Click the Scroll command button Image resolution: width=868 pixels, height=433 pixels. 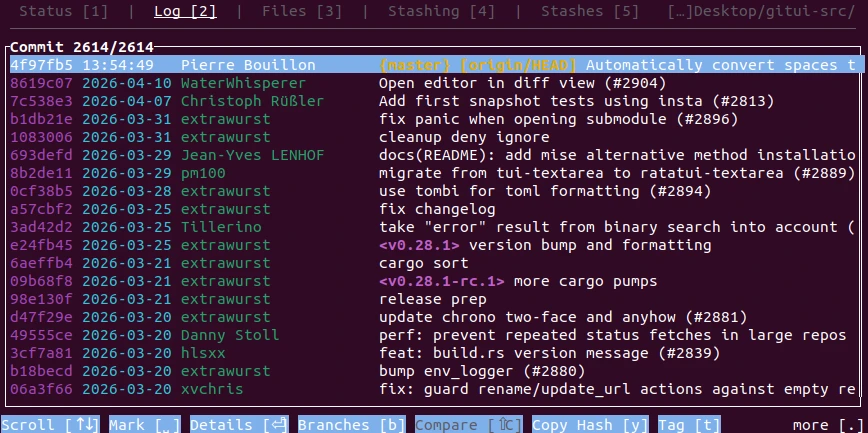pos(50,425)
